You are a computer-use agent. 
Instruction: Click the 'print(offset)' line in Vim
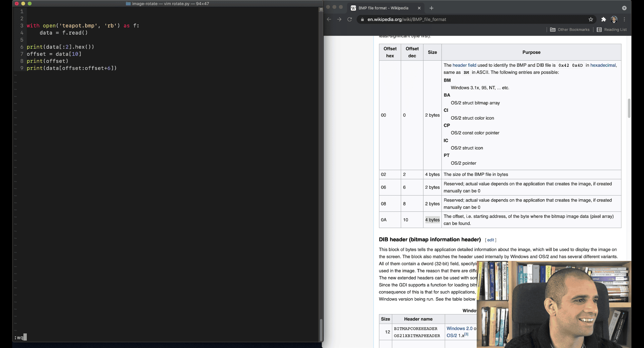(48, 61)
